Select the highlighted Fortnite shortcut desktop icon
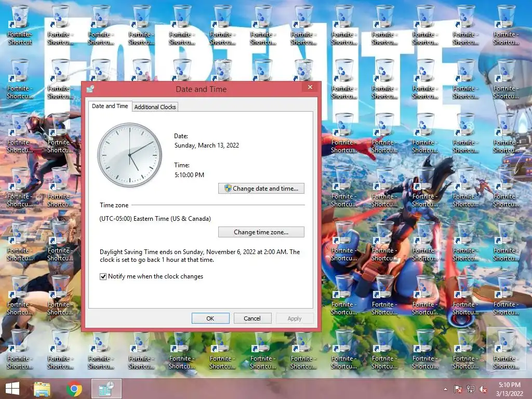The width and height of the screenshot is (532, 399). (x=506, y=350)
